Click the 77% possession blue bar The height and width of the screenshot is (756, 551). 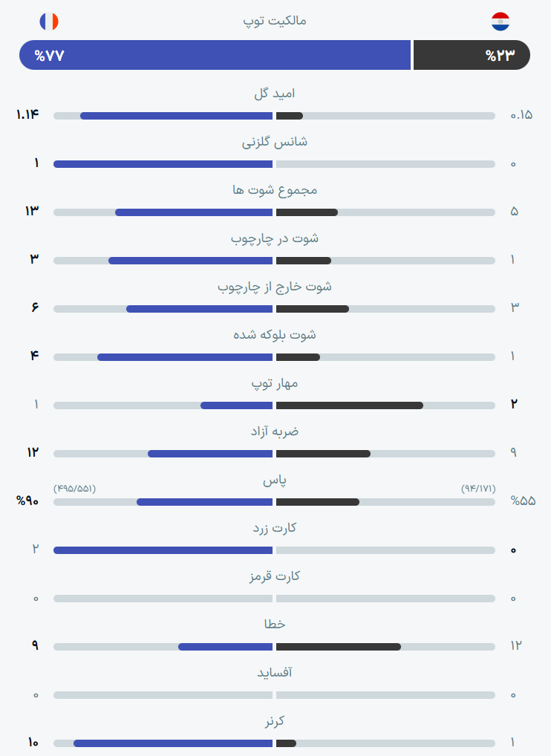tap(215, 55)
